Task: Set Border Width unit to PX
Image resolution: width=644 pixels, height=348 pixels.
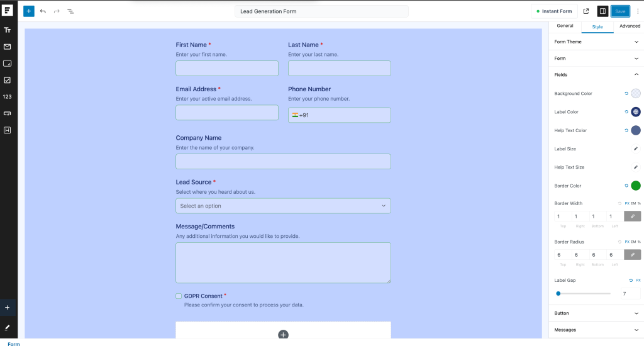Action: [627, 203]
